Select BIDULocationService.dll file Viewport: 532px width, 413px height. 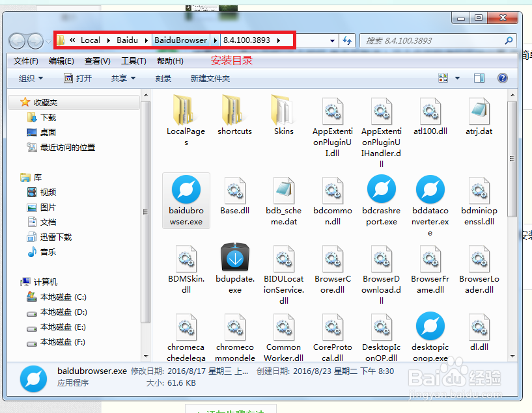(x=283, y=274)
